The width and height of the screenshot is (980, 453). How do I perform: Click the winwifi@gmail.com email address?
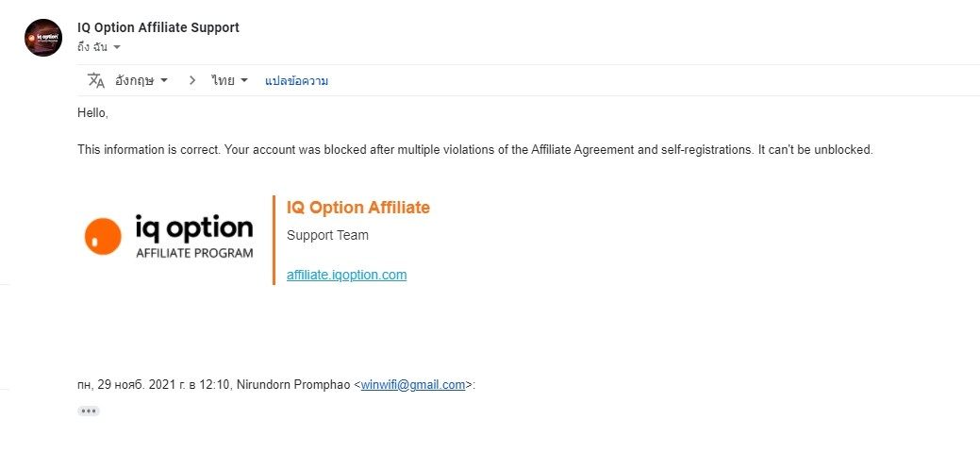[x=413, y=384]
